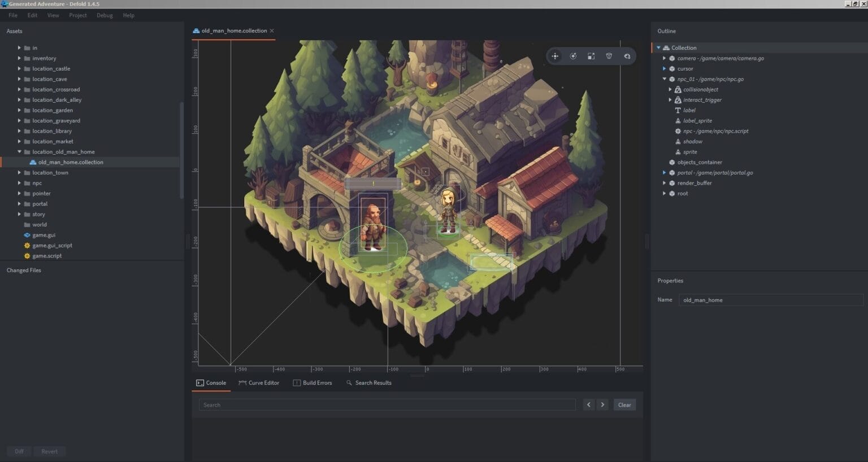Select the label component under npc_01
Screen dimensions: 868x462
689,110
